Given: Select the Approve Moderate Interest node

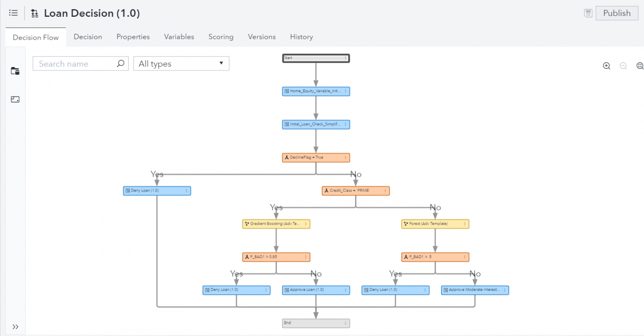Looking at the screenshot, I should pos(473,290).
